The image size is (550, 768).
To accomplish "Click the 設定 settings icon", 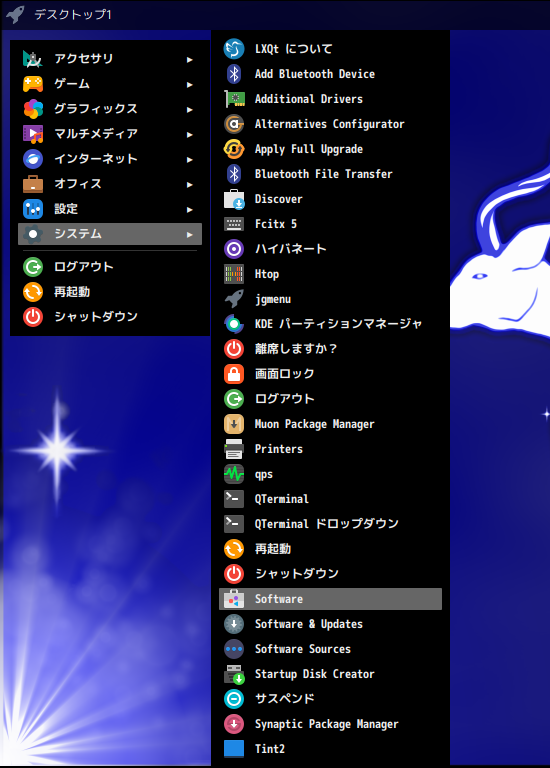I will pos(33,209).
